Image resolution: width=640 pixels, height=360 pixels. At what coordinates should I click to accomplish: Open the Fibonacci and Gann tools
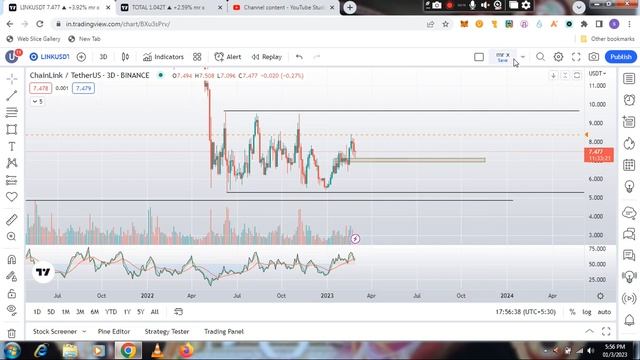12,112
